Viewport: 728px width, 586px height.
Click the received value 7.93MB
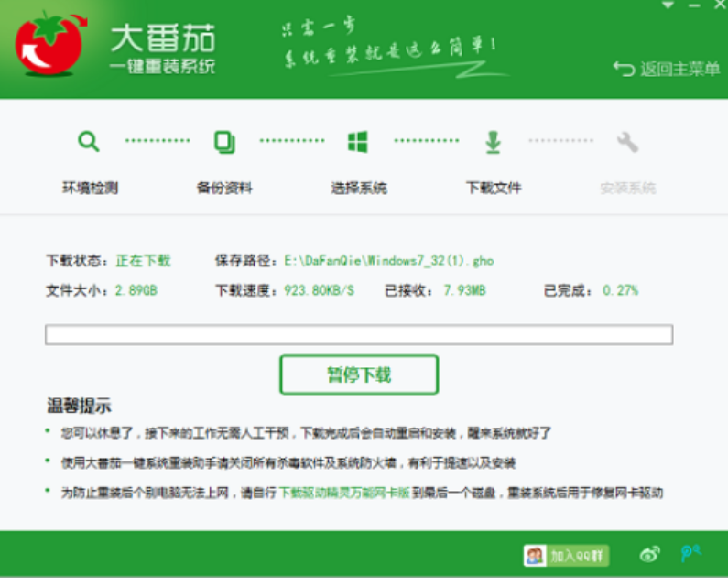[x=464, y=290]
